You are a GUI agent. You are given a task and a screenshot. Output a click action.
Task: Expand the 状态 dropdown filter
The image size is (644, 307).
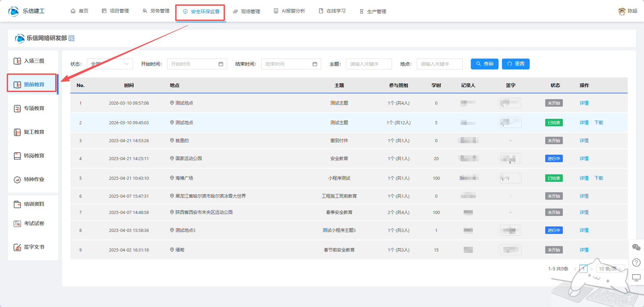click(x=110, y=64)
